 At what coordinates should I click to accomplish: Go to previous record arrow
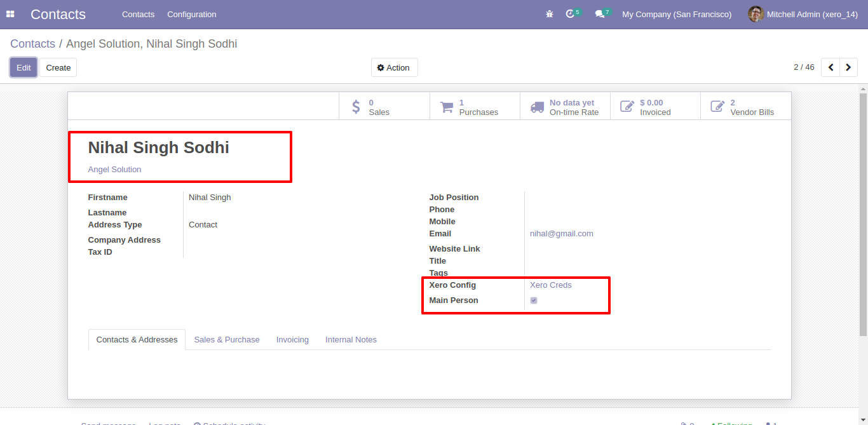click(831, 67)
